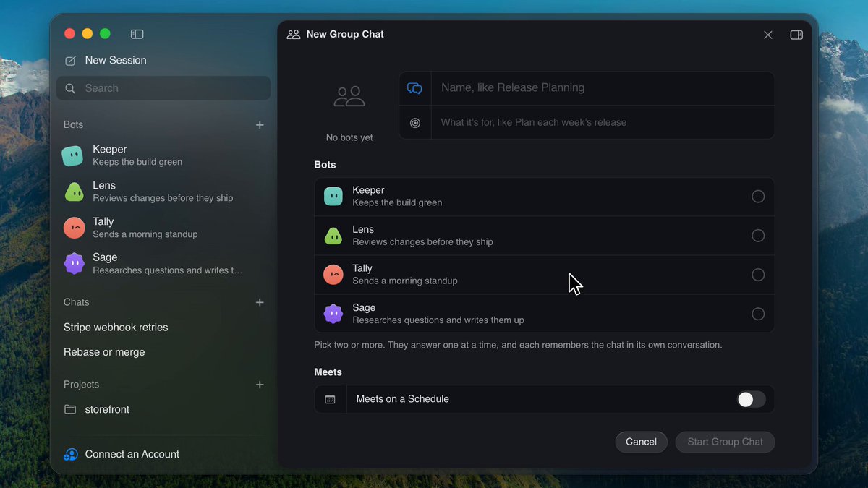
Task: Click the chat bubbles icon beside name field
Action: pos(414,88)
